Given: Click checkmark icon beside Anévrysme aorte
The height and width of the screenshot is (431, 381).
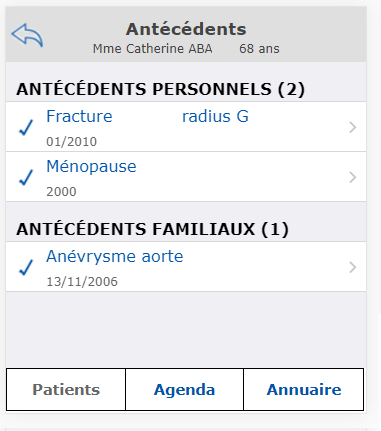Looking at the screenshot, I should point(26,267).
